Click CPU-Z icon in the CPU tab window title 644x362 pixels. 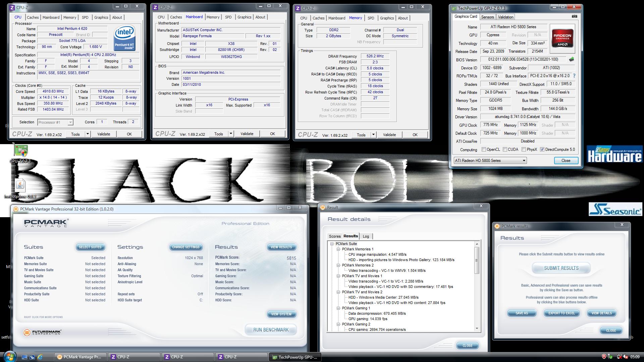click(x=12, y=7)
